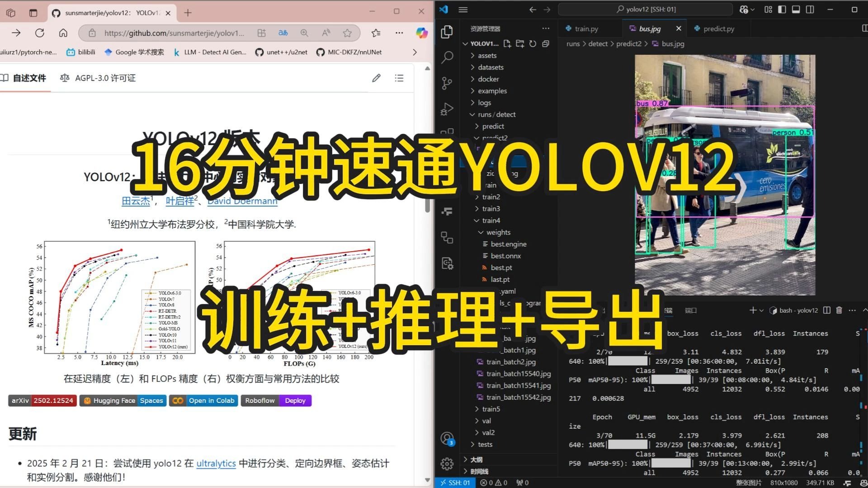Expand the train5 folder
This screenshot has width=868, height=488.
491,409
